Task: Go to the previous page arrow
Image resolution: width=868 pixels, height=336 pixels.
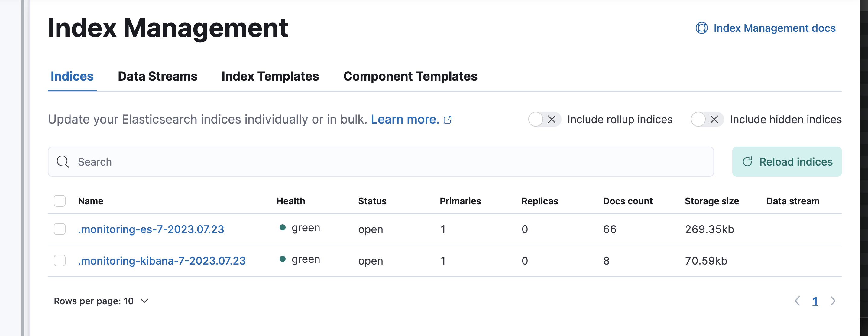Action: pyautogui.click(x=797, y=301)
